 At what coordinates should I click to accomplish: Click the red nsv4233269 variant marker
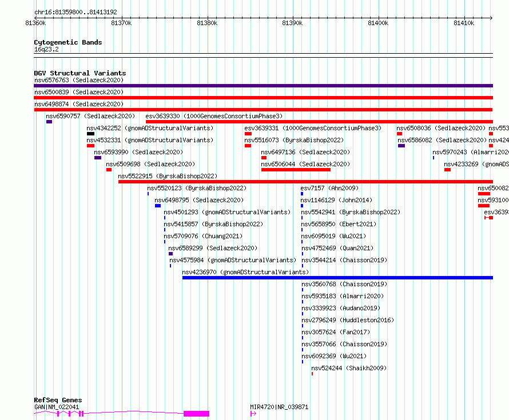[447, 170]
